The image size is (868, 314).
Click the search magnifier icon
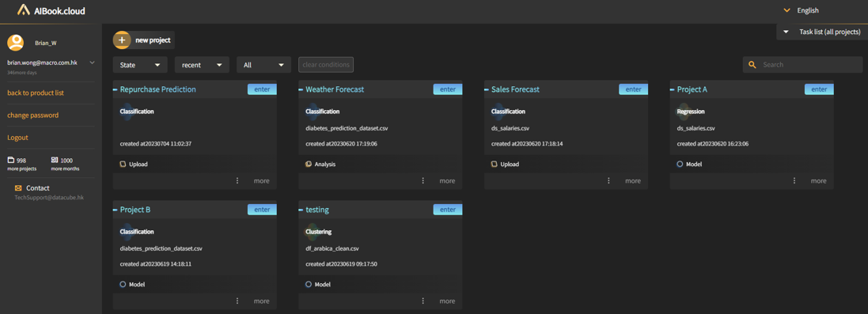[x=752, y=65]
